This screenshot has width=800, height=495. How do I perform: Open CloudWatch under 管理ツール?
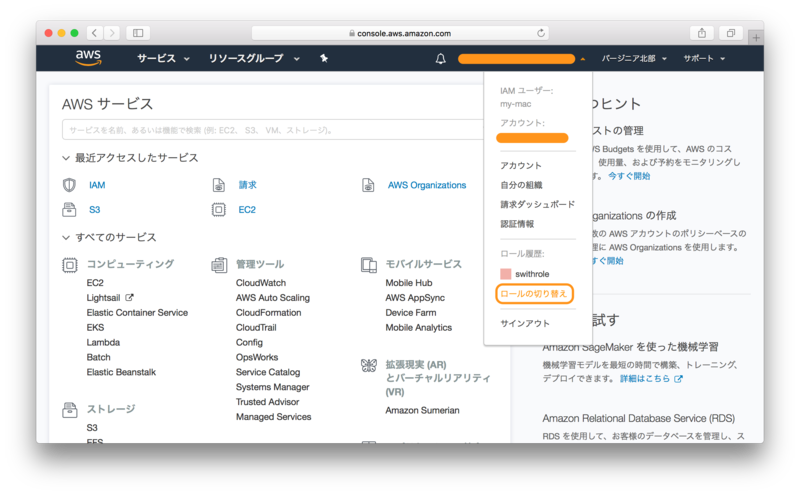pyautogui.click(x=261, y=283)
